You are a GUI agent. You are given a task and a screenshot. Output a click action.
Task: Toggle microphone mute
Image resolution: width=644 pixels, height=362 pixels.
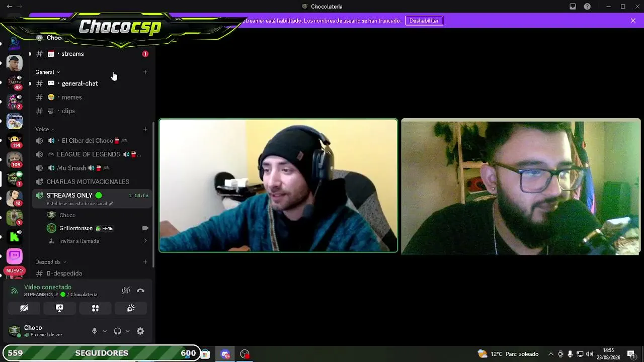(x=94, y=331)
